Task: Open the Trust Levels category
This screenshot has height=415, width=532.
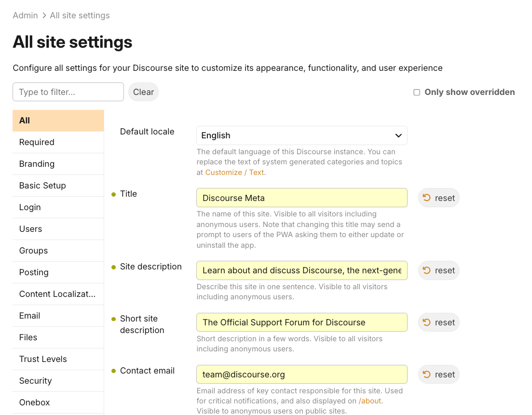Action: 43,359
